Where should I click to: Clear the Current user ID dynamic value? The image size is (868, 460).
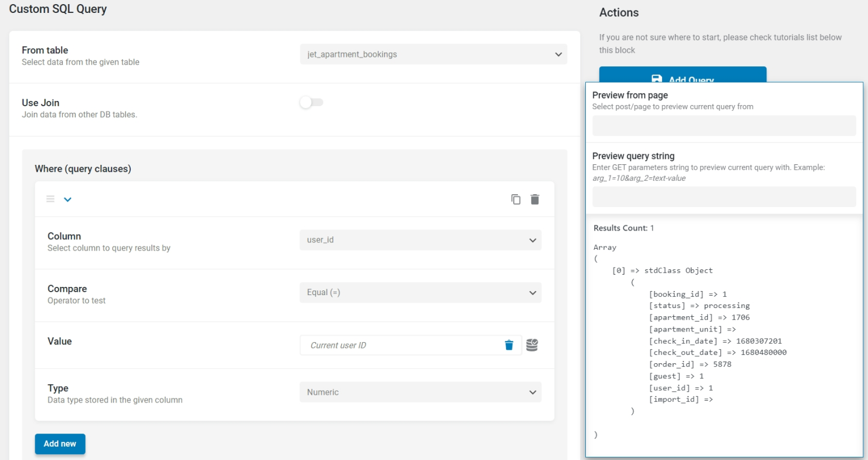pyautogui.click(x=509, y=345)
